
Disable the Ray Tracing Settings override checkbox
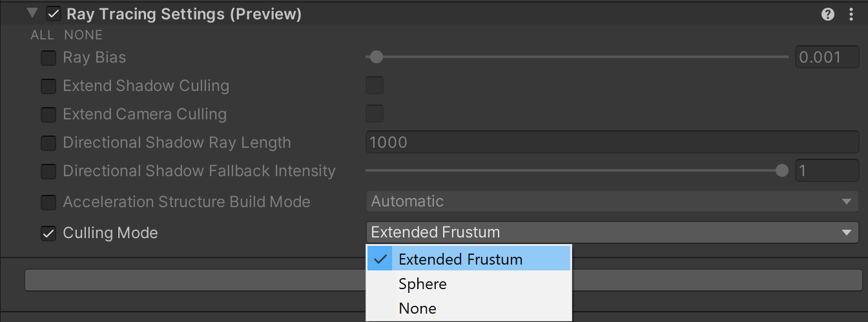pos(54,14)
